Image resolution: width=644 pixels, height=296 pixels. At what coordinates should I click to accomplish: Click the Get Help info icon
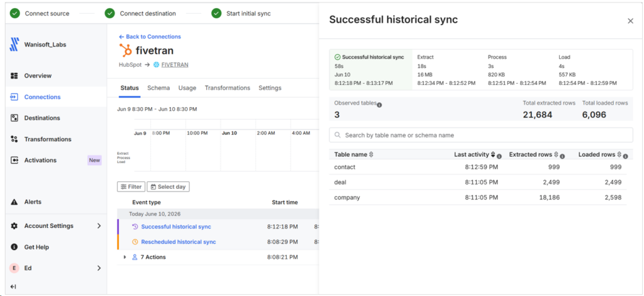coord(14,247)
